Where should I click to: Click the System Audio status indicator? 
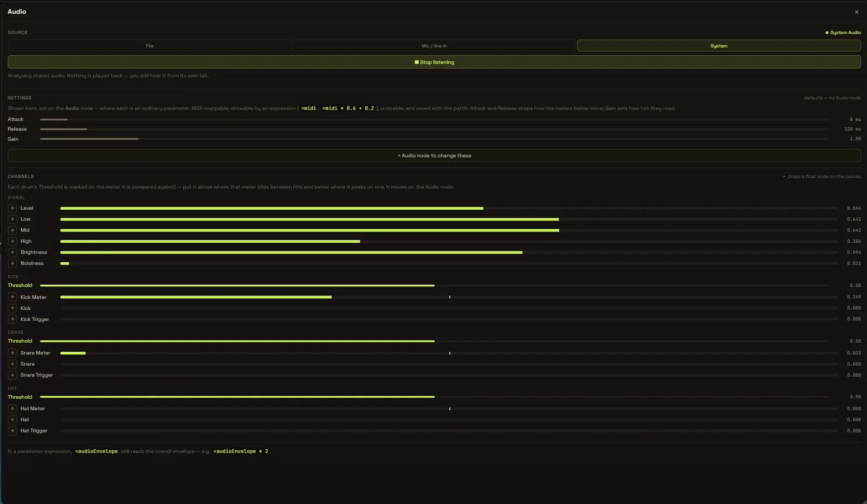[x=843, y=33]
